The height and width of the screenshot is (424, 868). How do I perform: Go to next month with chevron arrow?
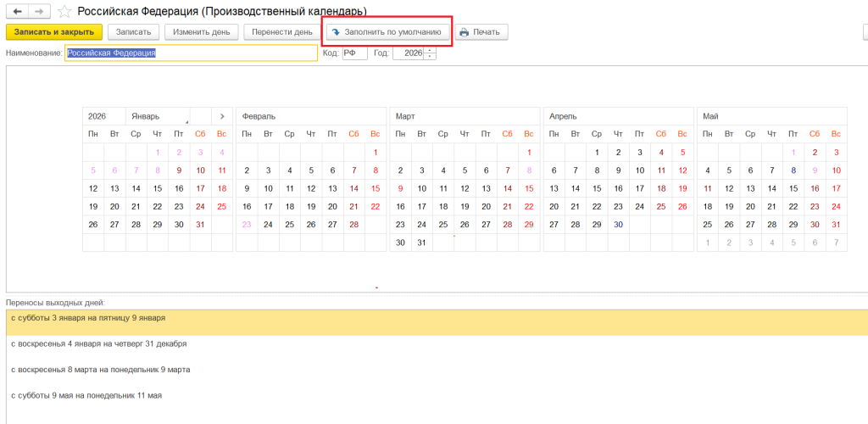point(222,116)
